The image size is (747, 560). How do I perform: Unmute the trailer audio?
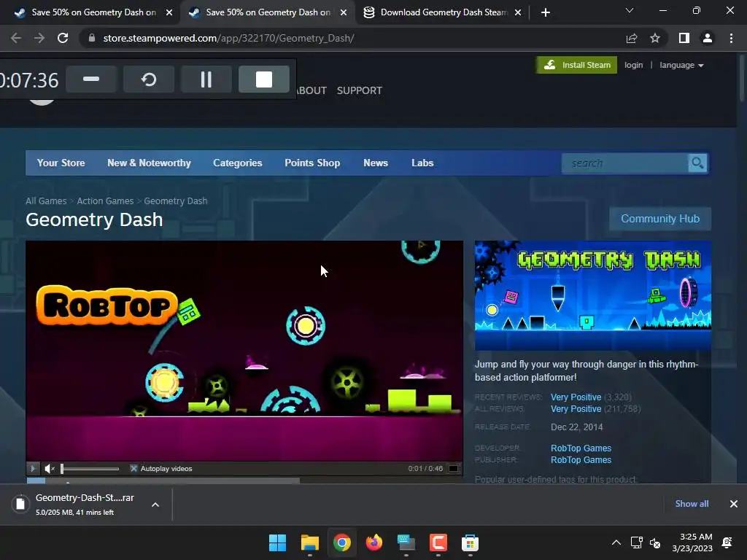50,469
